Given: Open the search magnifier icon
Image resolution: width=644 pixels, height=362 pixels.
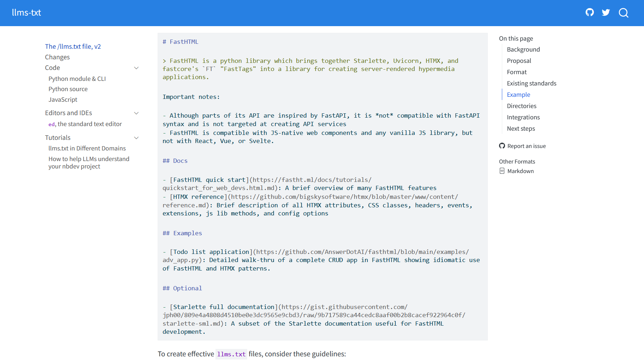Looking at the screenshot, I should click(x=624, y=13).
